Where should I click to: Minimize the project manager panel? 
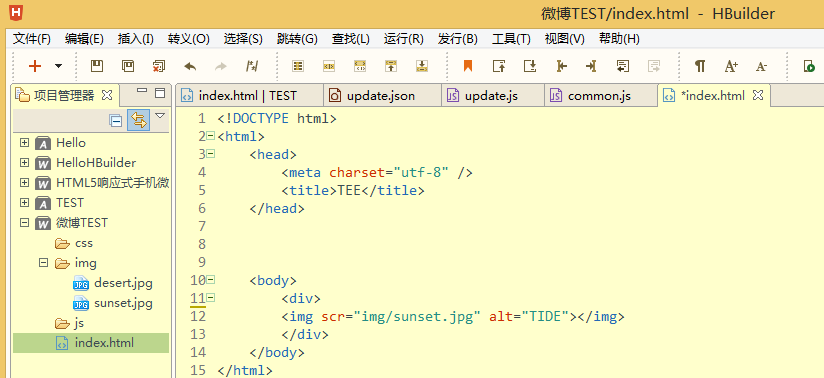pyautogui.click(x=142, y=90)
